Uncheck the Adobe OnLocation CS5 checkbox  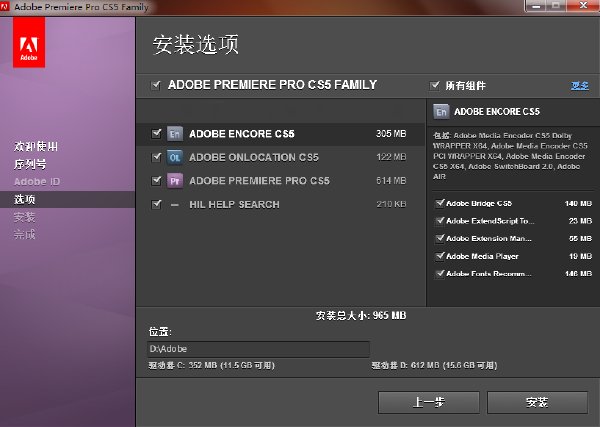156,157
